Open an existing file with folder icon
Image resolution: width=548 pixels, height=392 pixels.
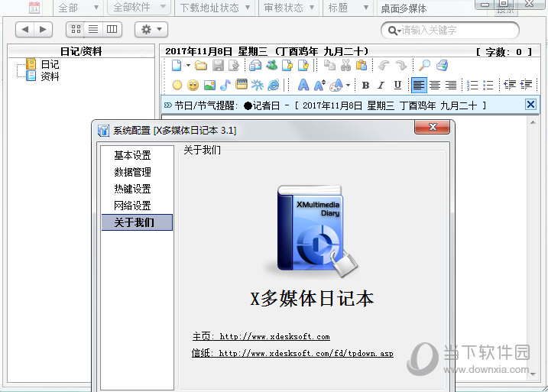(x=201, y=66)
